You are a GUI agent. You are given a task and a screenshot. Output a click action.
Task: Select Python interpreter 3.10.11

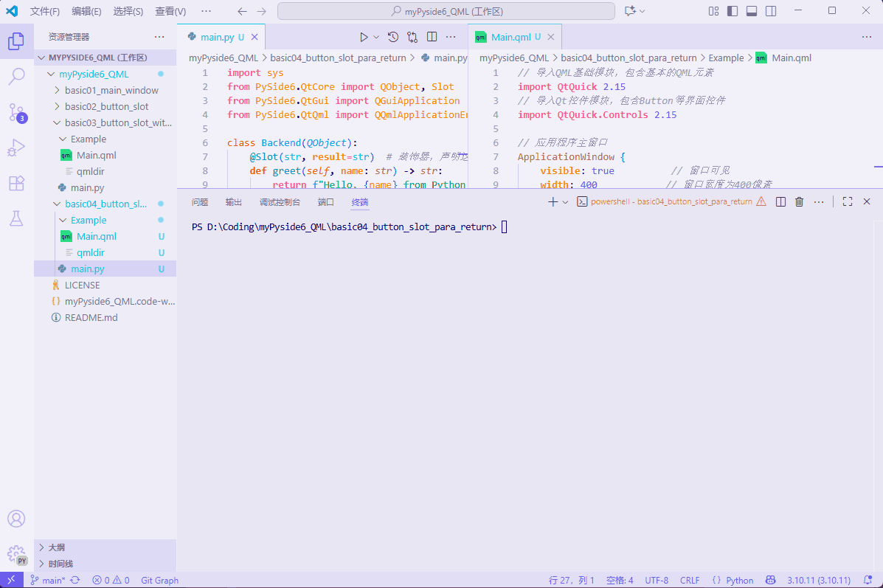click(x=819, y=580)
